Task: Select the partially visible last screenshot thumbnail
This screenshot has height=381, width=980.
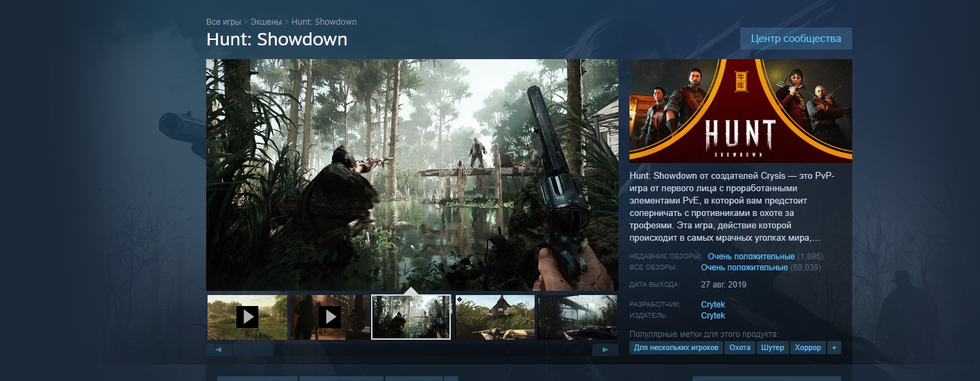Action: [x=577, y=317]
